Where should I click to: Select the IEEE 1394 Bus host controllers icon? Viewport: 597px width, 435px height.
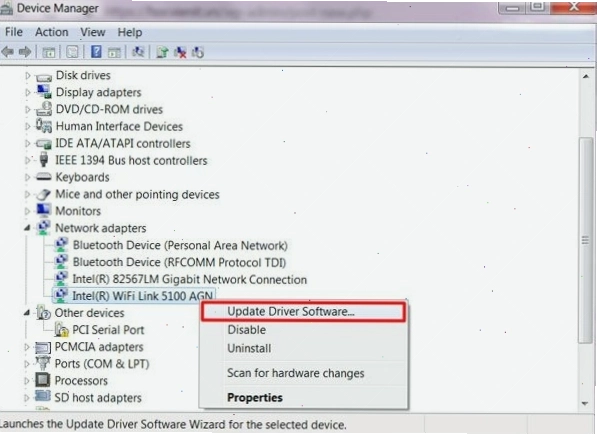tap(44, 160)
